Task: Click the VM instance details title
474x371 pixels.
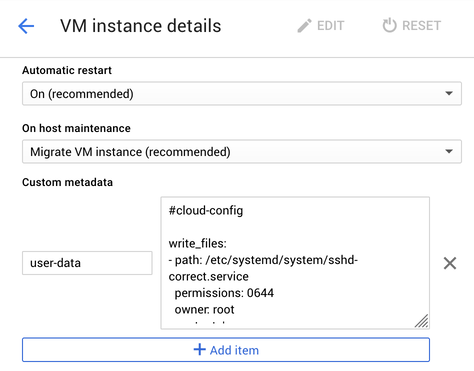Action: point(141,26)
